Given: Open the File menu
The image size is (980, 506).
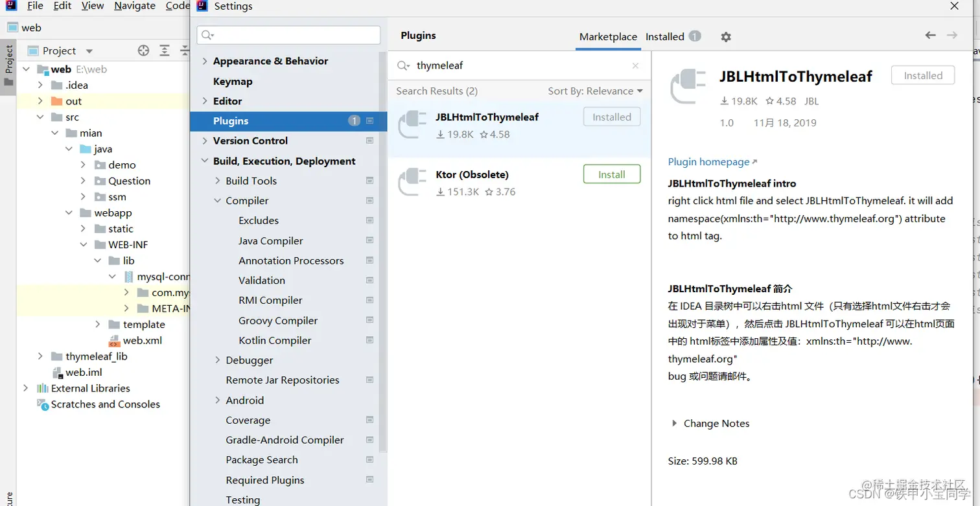Looking at the screenshot, I should [x=35, y=6].
